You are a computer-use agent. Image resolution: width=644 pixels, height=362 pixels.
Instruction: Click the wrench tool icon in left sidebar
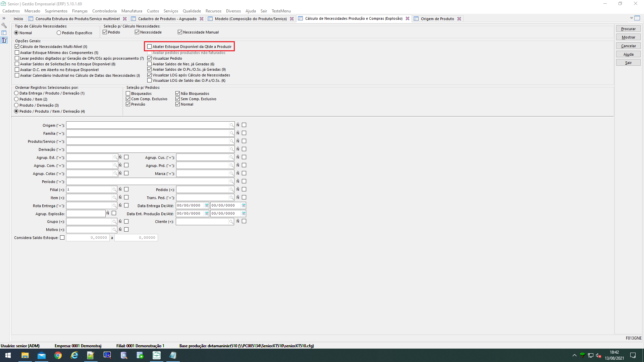pos(4,25)
